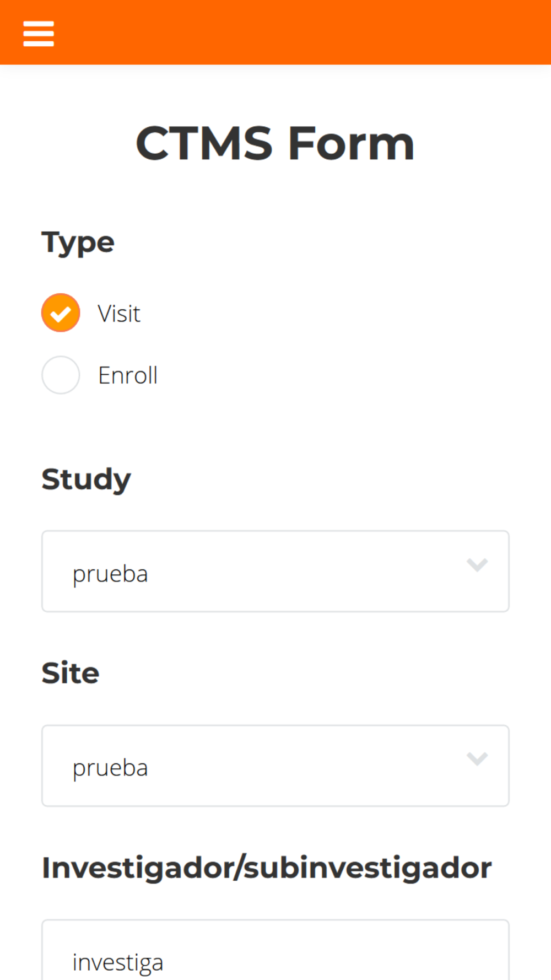Click the Site field label
The image size is (551, 980).
click(x=71, y=673)
